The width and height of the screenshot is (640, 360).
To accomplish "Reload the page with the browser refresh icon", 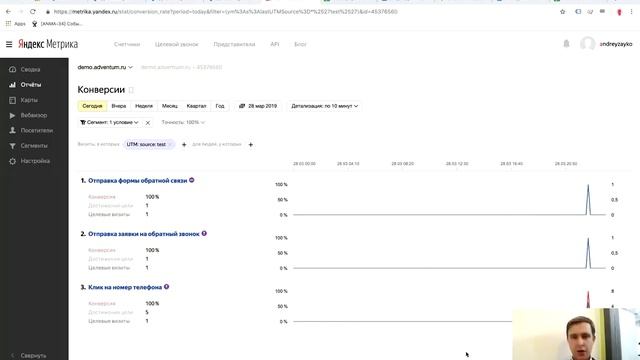I will click(33, 12).
